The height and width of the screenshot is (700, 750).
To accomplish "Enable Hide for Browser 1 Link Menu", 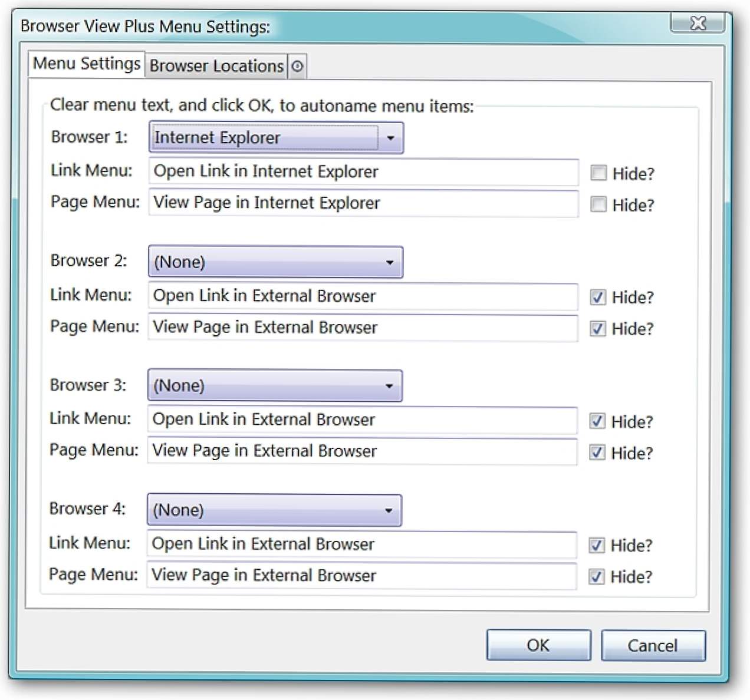I will click(598, 173).
